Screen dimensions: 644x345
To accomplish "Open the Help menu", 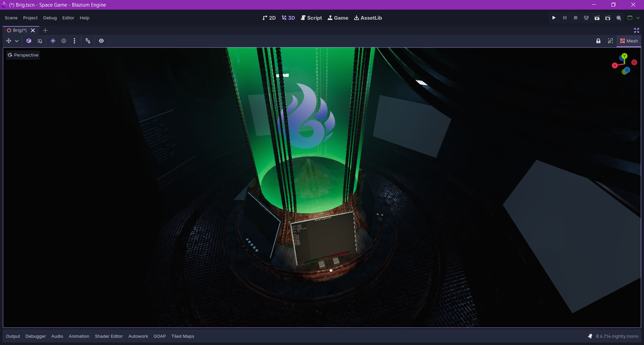I will pos(85,18).
